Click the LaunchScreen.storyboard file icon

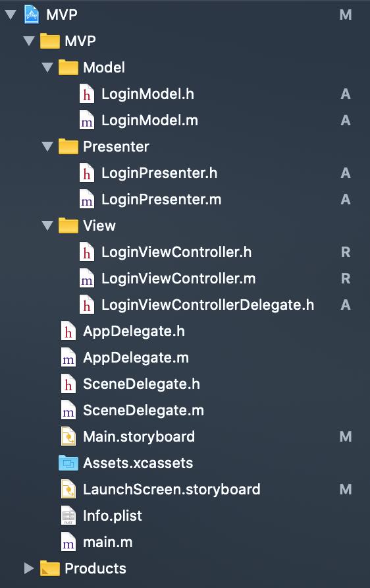coord(68,489)
